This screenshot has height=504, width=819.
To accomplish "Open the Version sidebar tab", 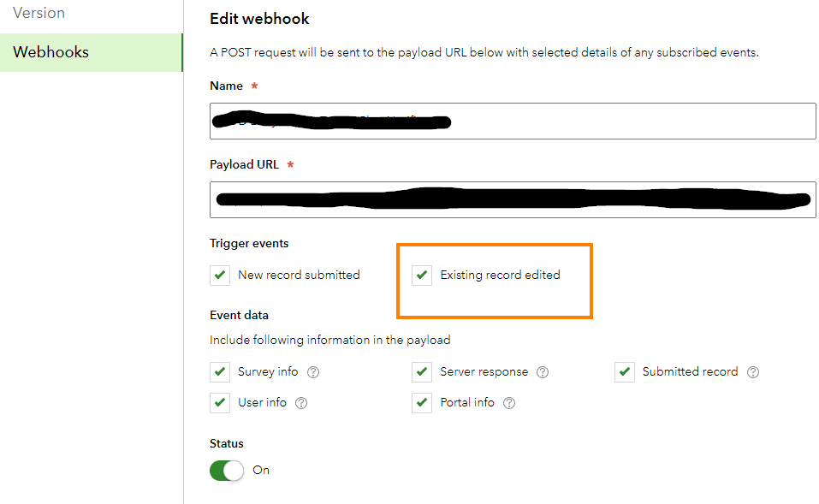I will 39,13.
